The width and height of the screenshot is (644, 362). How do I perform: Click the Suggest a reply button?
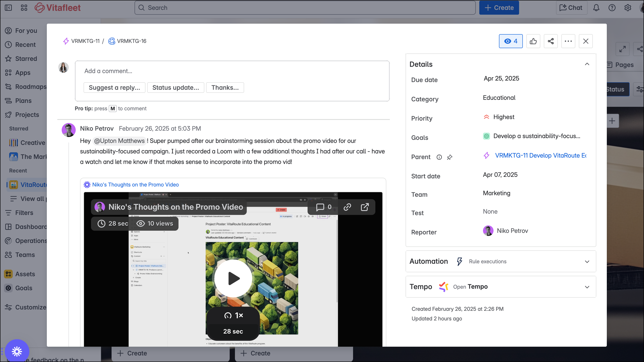coord(114,87)
